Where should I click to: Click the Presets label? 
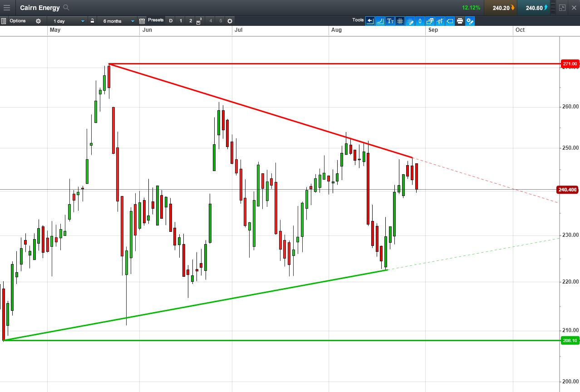coord(156,20)
